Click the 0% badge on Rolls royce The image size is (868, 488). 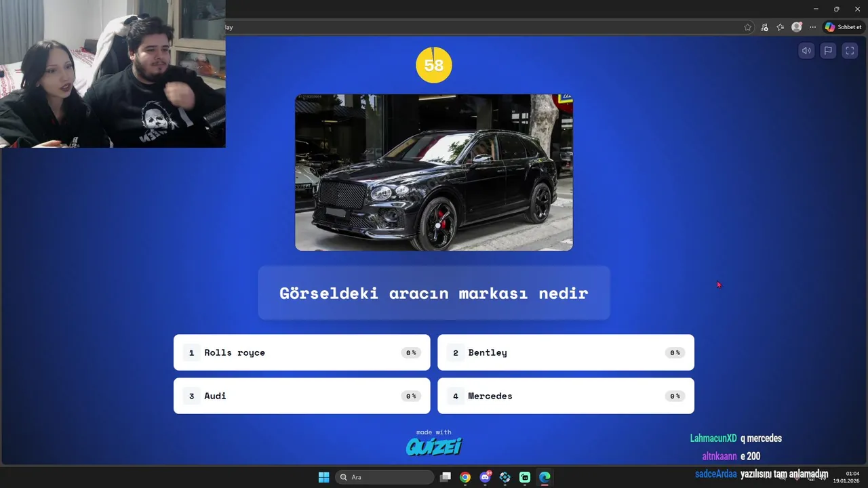411,352
